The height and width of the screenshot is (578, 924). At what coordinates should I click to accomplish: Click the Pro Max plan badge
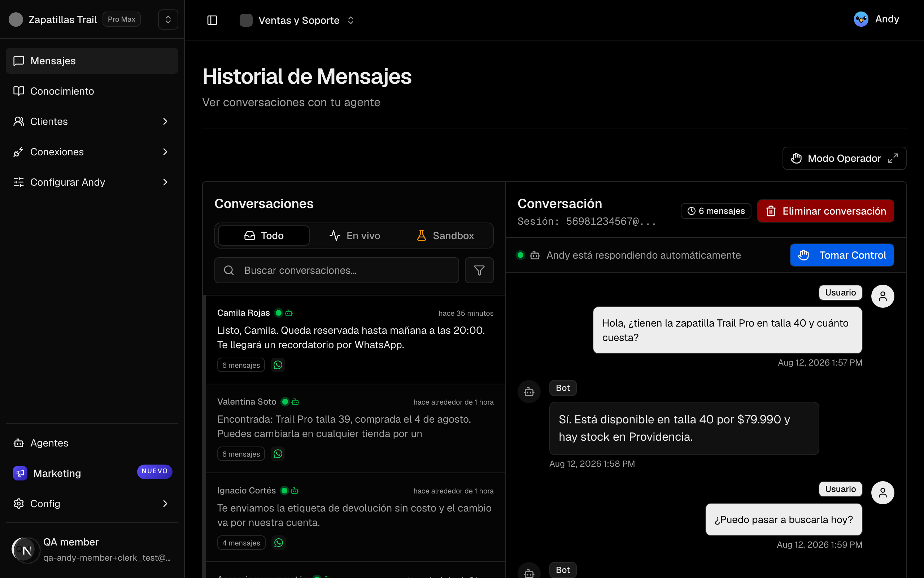click(x=121, y=19)
